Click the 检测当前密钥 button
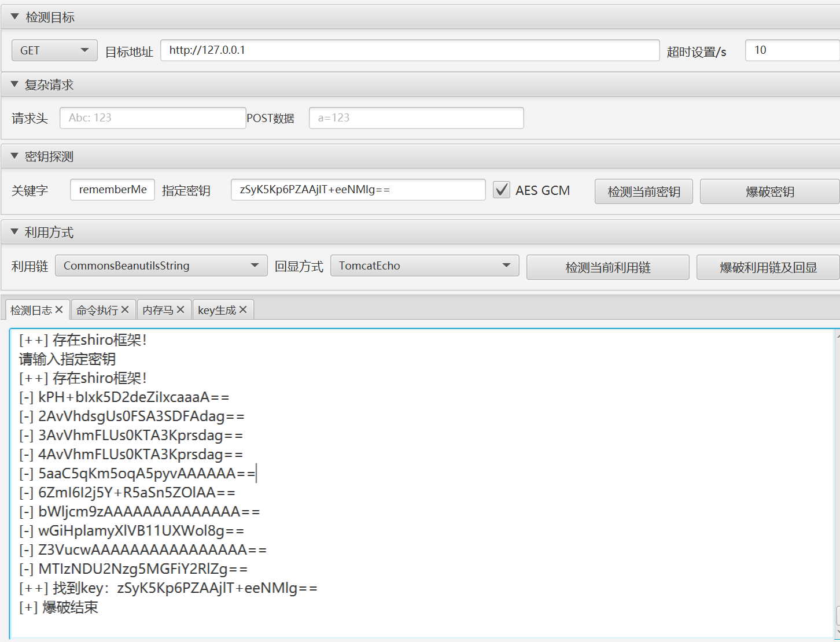The width and height of the screenshot is (840, 642). point(643,191)
